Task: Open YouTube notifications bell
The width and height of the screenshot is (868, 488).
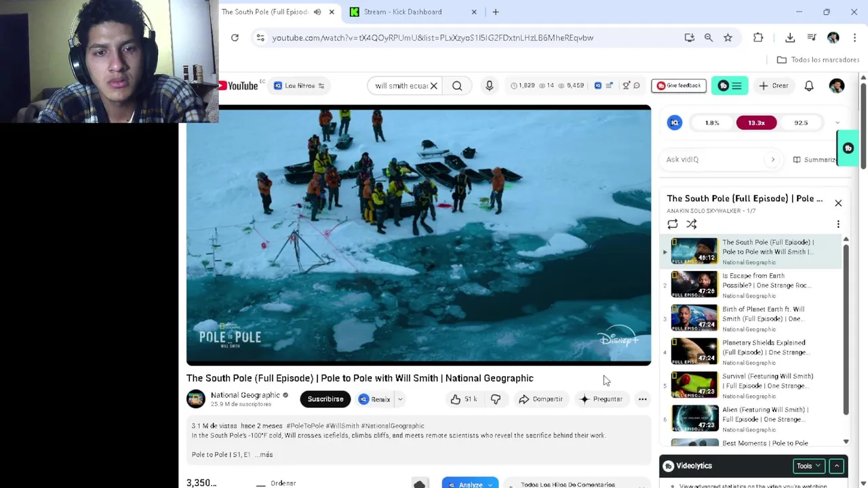Action: point(809,85)
